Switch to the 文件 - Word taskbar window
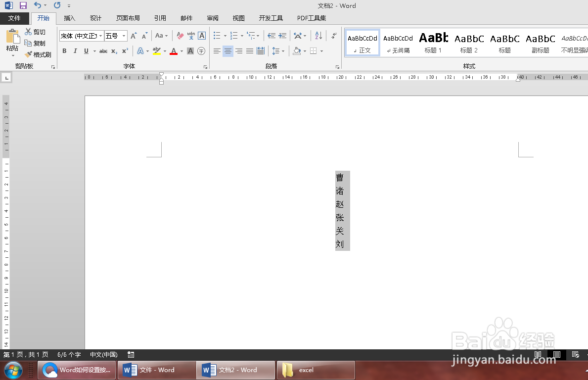The height and width of the screenshot is (380, 588). click(157, 370)
